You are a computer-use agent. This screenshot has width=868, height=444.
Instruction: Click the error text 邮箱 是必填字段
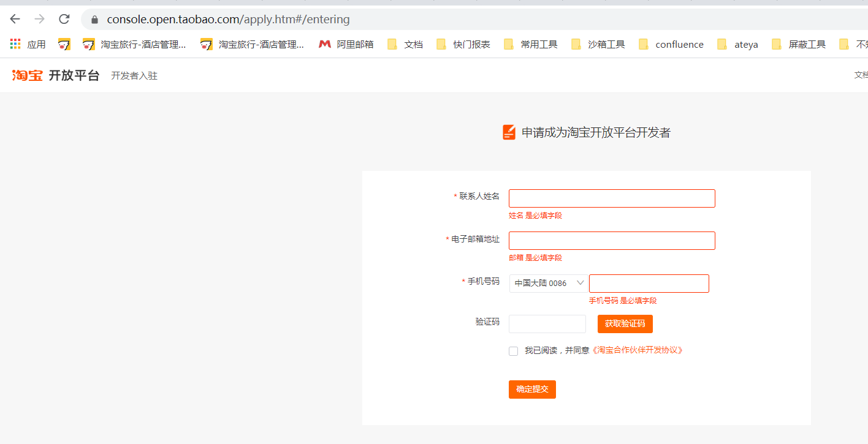535,258
